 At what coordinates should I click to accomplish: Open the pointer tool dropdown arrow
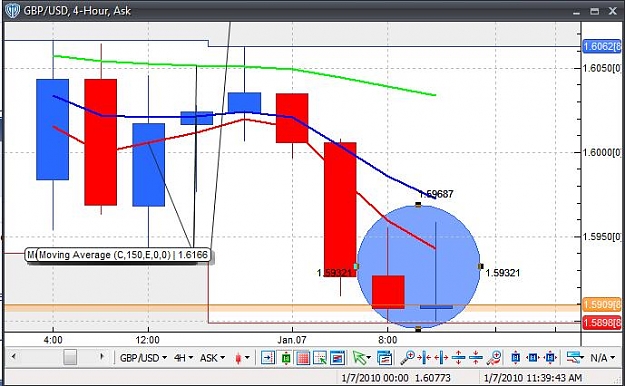pos(369,358)
